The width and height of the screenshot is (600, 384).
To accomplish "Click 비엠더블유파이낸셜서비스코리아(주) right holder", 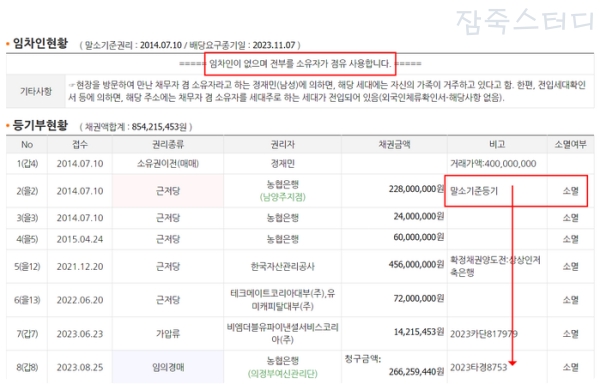I will coord(282,334).
